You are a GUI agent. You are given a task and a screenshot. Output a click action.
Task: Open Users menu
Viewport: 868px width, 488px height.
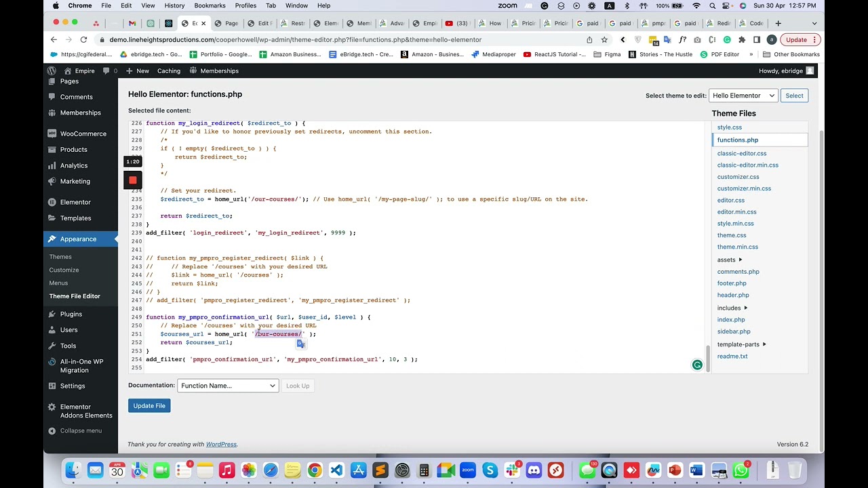click(68, 329)
